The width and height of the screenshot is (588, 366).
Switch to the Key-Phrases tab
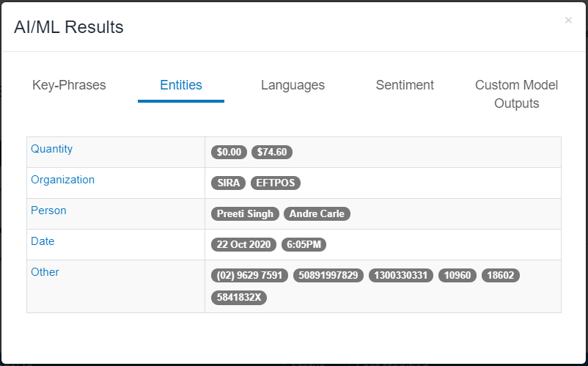69,85
